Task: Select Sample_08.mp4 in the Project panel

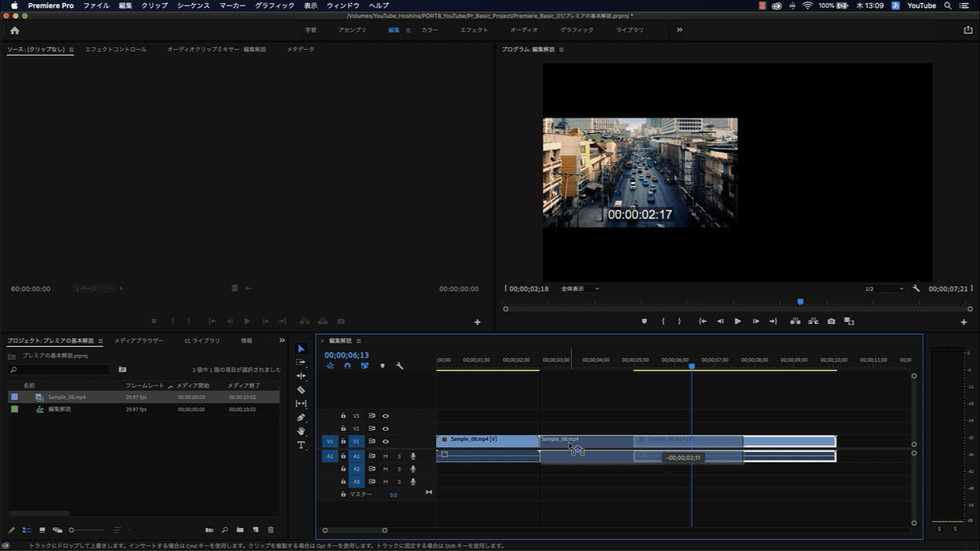Action: pyautogui.click(x=67, y=397)
